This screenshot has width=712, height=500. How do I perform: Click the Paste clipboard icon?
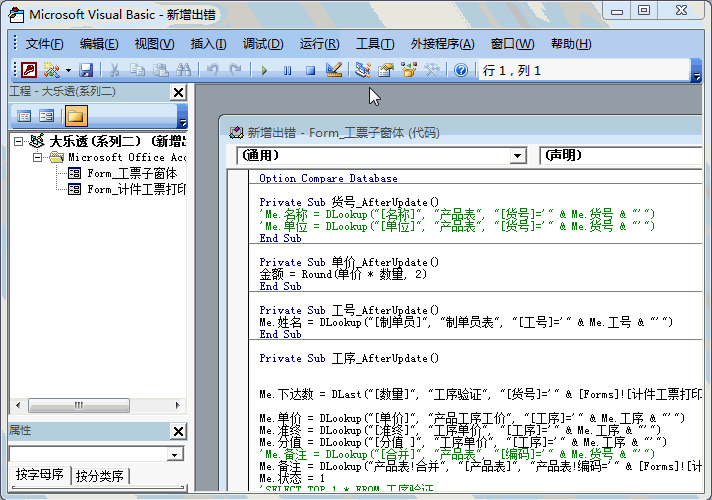[x=160, y=70]
